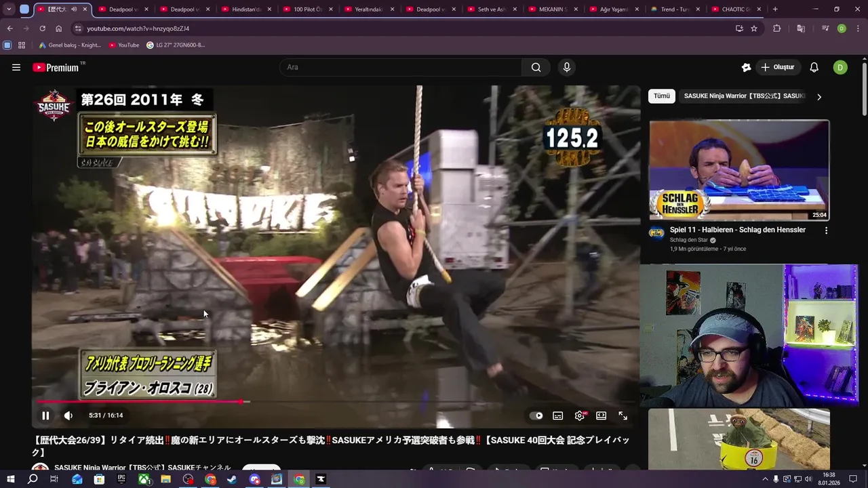Open YouTube hamburger guide menu
The height and width of the screenshot is (488, 868).
point(16,67)
